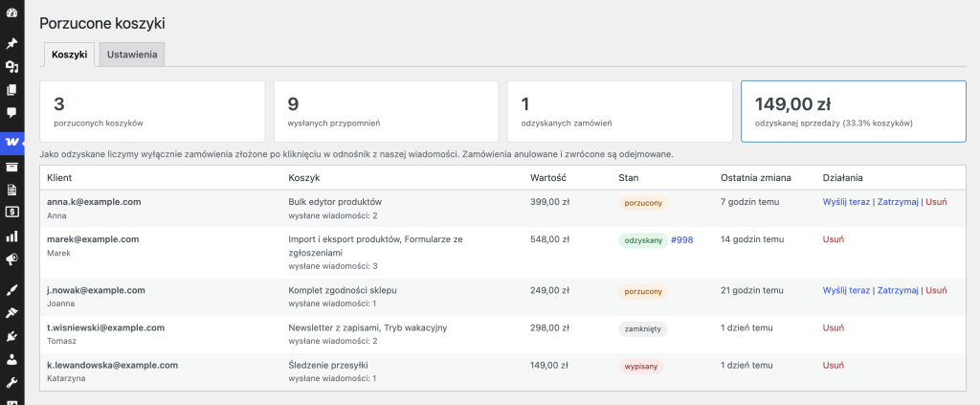Click the '149,00 zł odzyskanej sprzedaży' card
The width and height of the screenshot is (980, 405).
pyautogui.click(x=854, y=111)
